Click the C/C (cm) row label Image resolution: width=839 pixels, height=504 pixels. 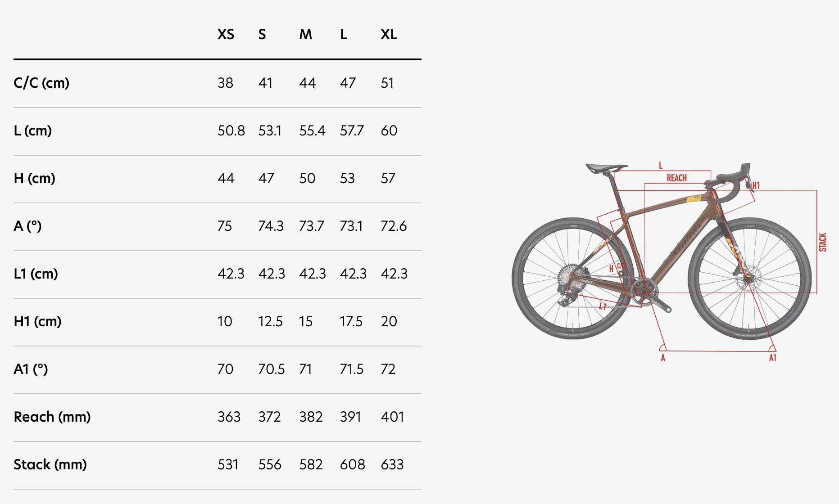(41, 83)
